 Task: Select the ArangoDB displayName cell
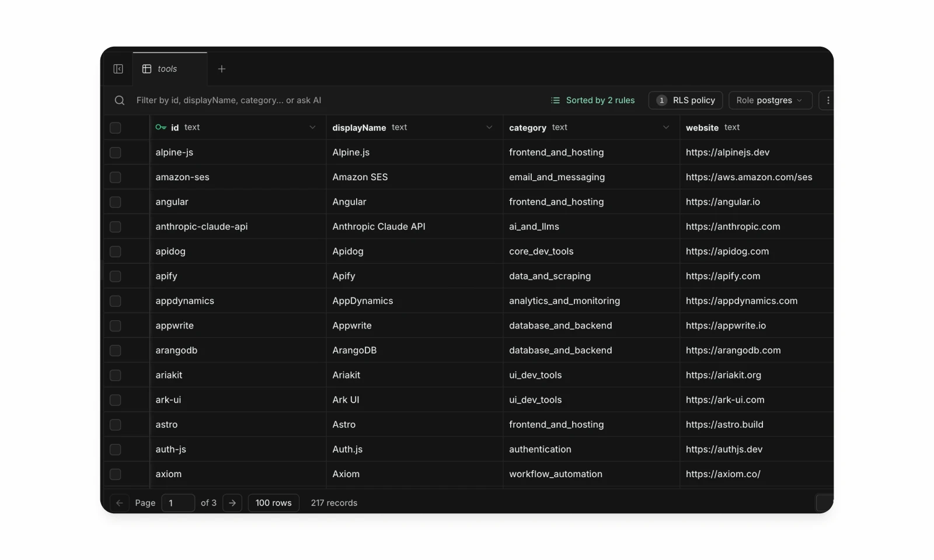click(414, 350)
